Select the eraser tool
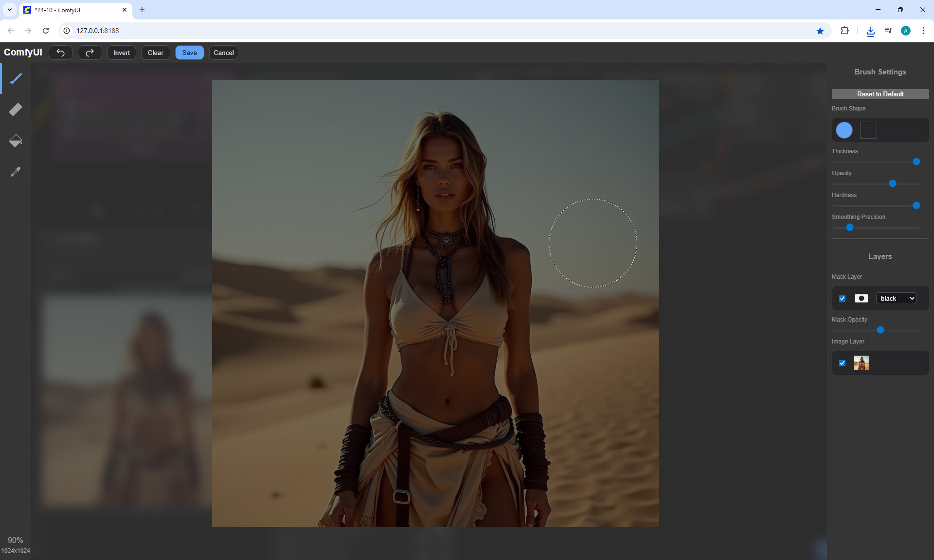The height and width of the screenshot is (560, 934). coord(16,109)
